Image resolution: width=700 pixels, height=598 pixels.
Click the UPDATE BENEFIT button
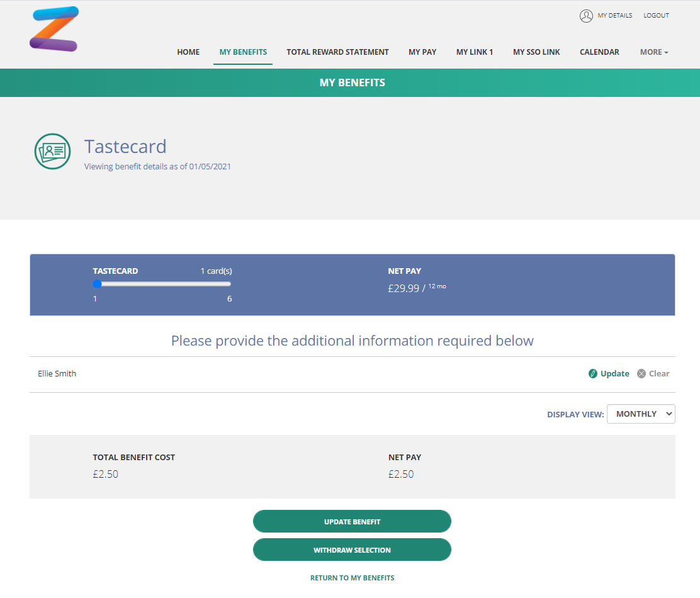click(353, 521)
